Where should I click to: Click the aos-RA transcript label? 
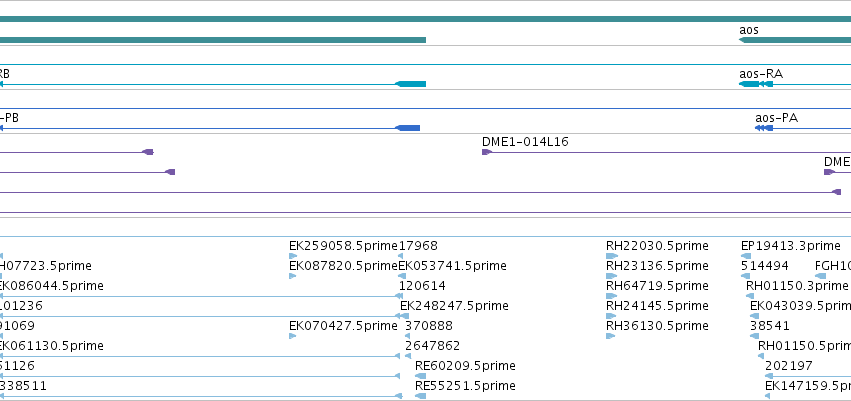[761, 74]
